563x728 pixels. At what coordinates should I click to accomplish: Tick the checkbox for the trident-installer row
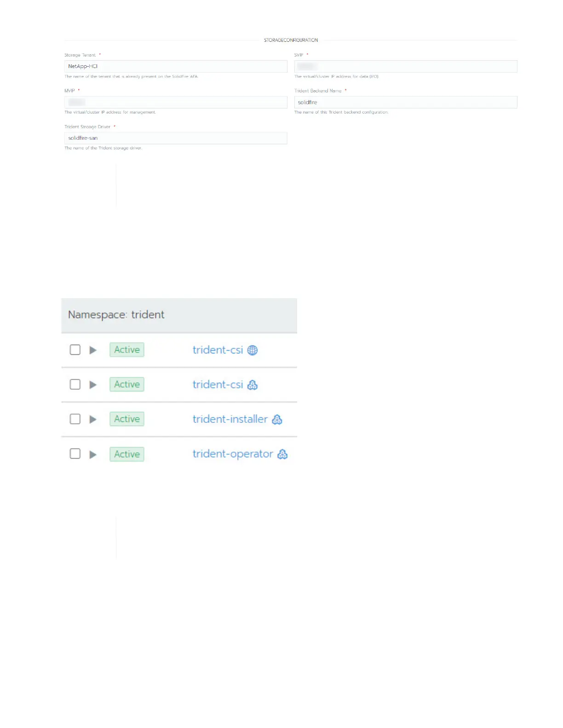(x=75, y=419)
